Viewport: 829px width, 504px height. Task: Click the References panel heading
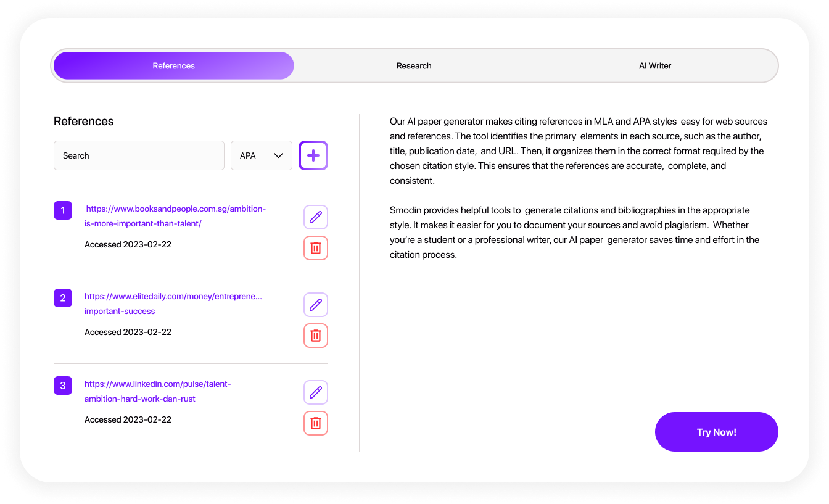click(84, 122)
